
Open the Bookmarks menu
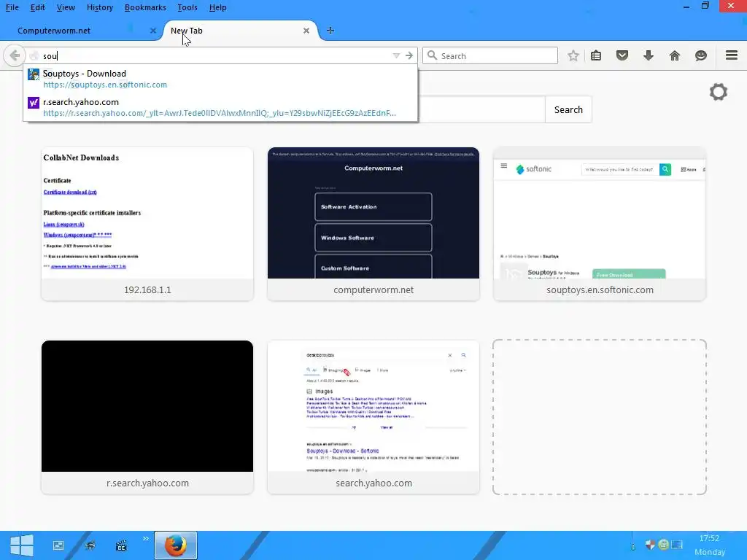(145, 7)
